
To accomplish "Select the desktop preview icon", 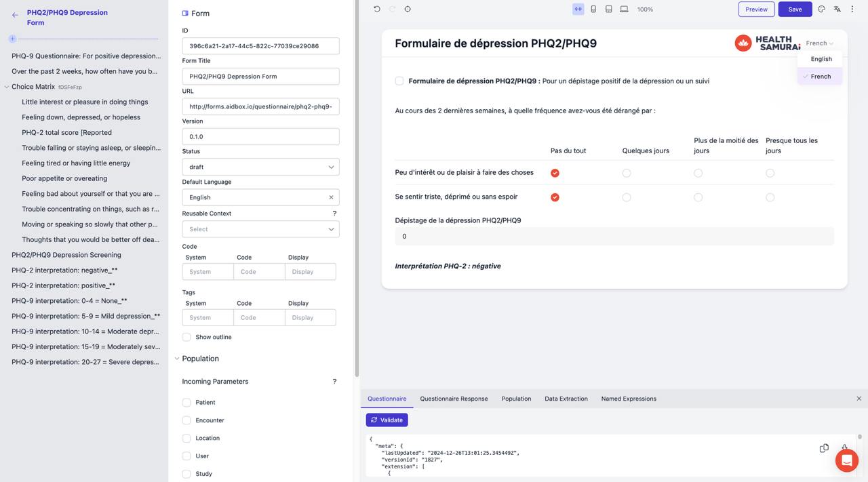I will 624,9.
